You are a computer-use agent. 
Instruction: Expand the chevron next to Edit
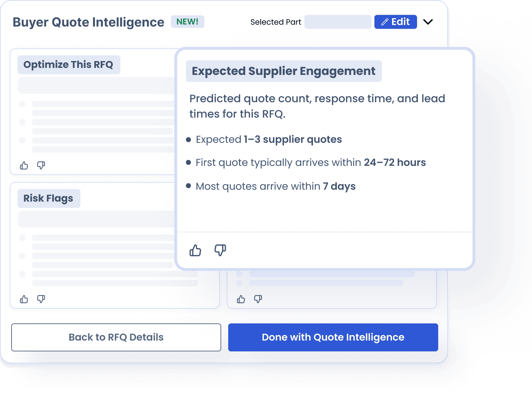click(428, 22)
